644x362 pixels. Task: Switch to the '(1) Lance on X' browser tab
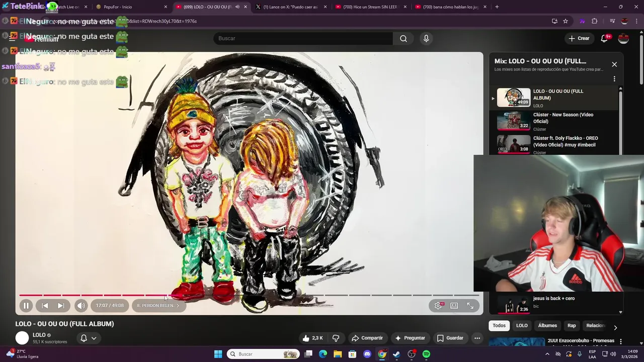pyautogui.click(x=291, y=7)
